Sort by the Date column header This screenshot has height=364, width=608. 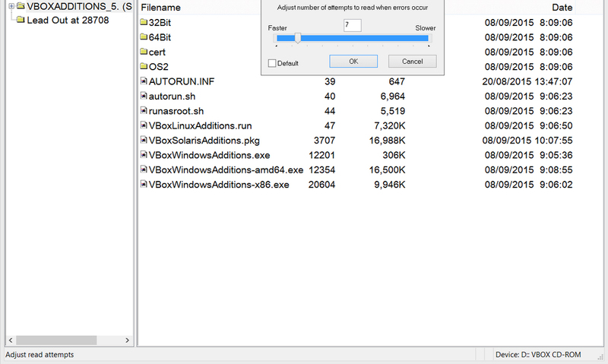tap(562, 8)
